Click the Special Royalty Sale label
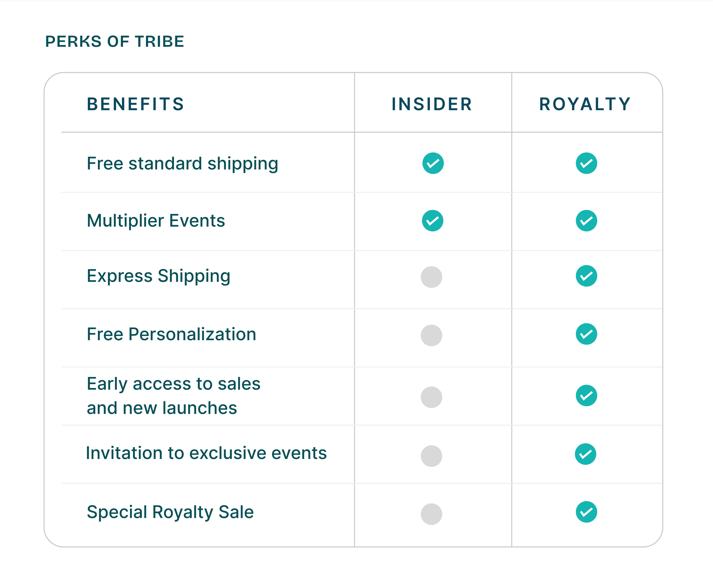713x588 pixels. click(x=170, y=512)
